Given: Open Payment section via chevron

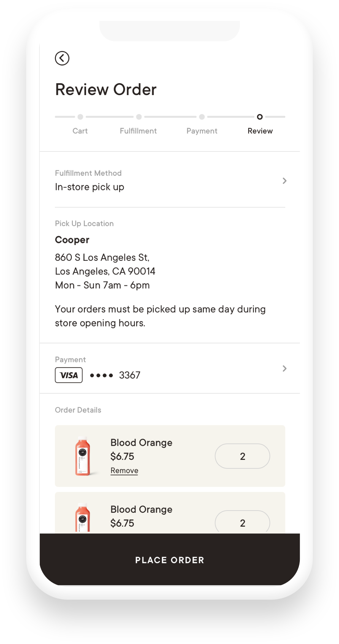Looking at the screenshot, I should coord(284,369).
